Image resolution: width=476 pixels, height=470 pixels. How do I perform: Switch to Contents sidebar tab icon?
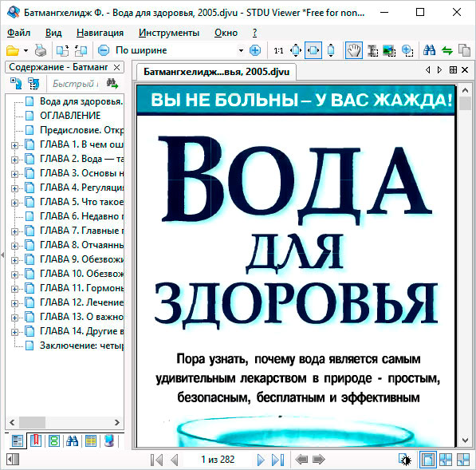coord(17,440)
